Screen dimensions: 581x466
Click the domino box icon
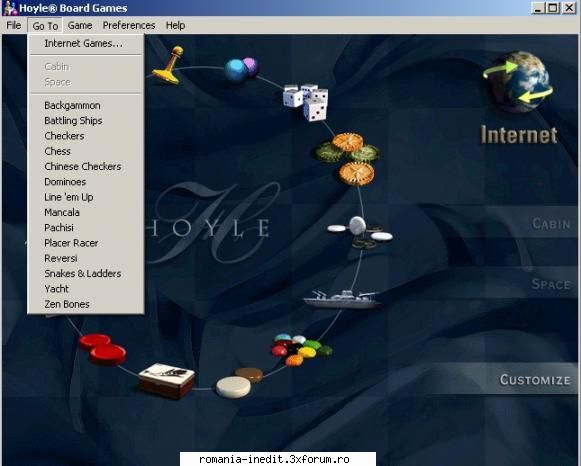pyautogui.click(x=167, y=381)
